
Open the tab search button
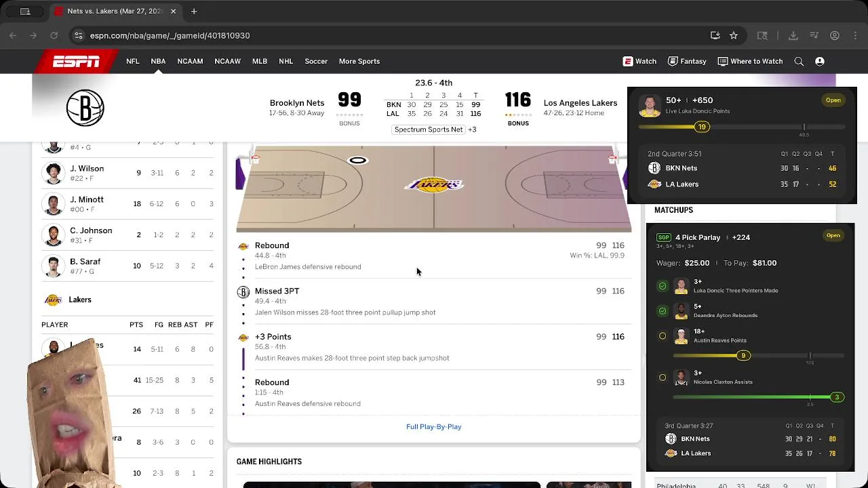[x=26, y=12]
